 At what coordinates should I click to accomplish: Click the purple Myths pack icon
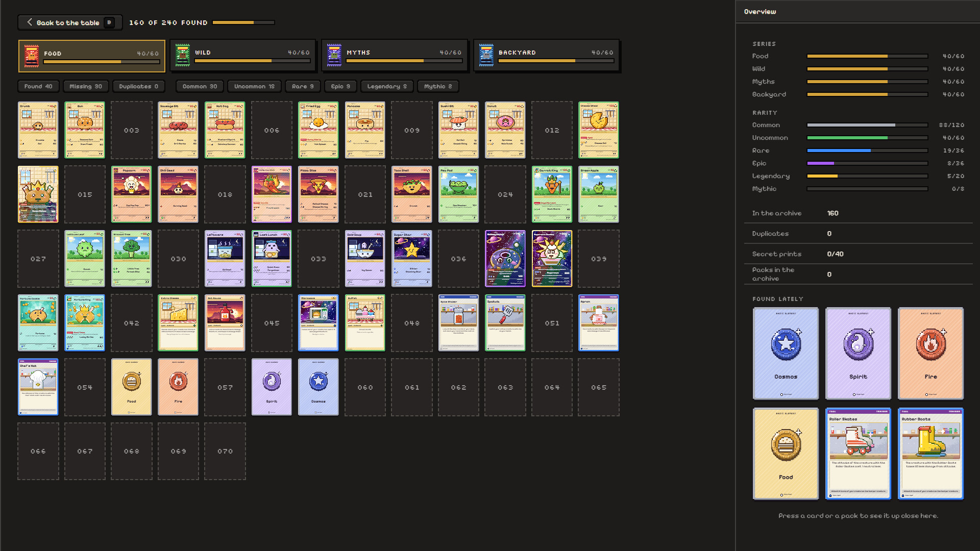click(334, 55)
